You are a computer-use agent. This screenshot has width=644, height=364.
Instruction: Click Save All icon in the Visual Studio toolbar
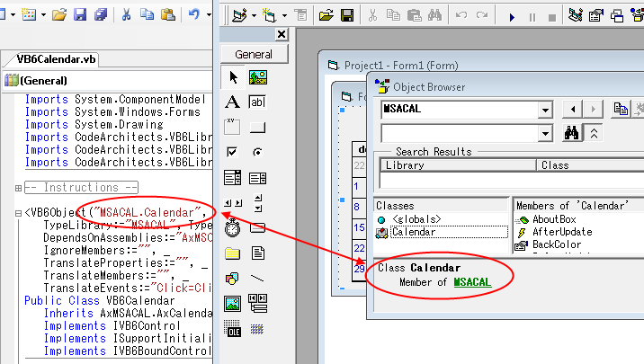(101, 14)
